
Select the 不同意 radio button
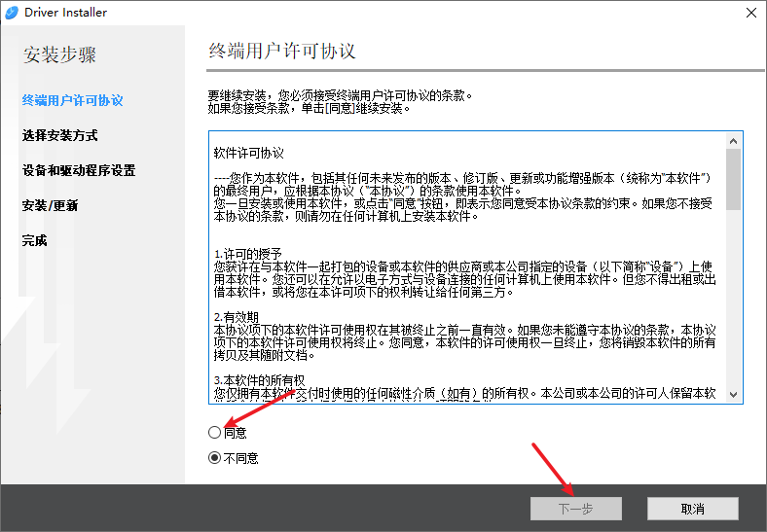click(x=214, y=458)
